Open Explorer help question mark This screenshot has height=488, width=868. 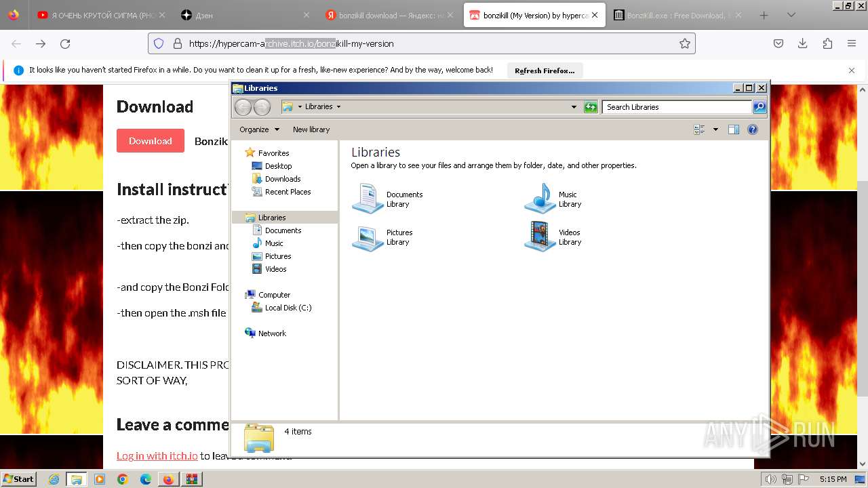click(753, 129)
